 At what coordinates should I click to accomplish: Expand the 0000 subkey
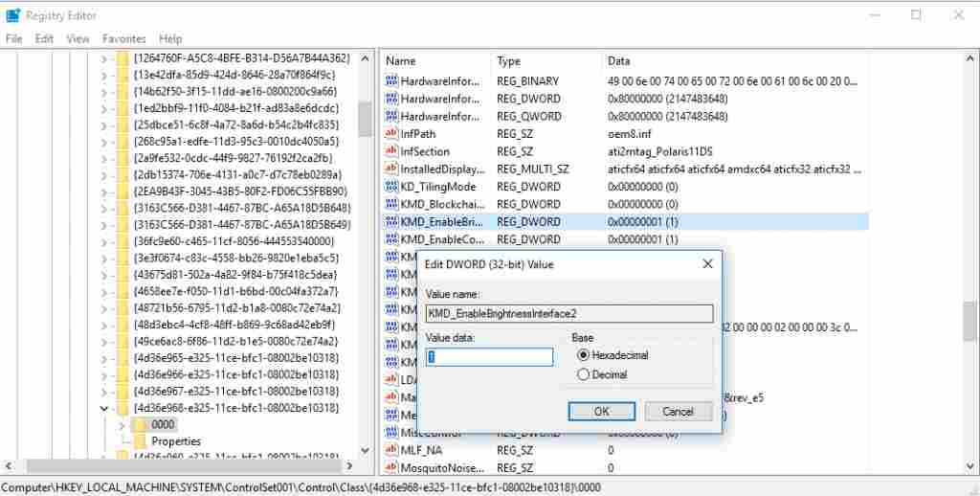pyautogui.click(x=122, y=425)
